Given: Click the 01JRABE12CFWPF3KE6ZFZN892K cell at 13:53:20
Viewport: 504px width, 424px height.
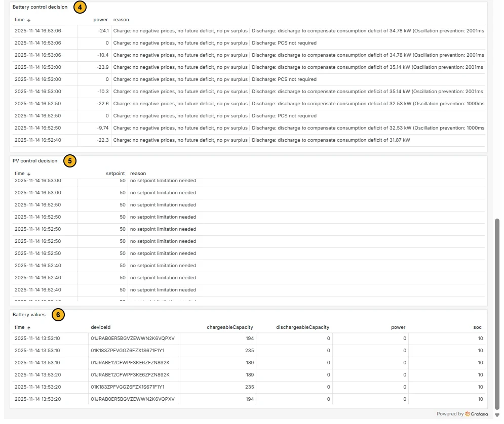Looking at the screenshot, I should 134,374.
